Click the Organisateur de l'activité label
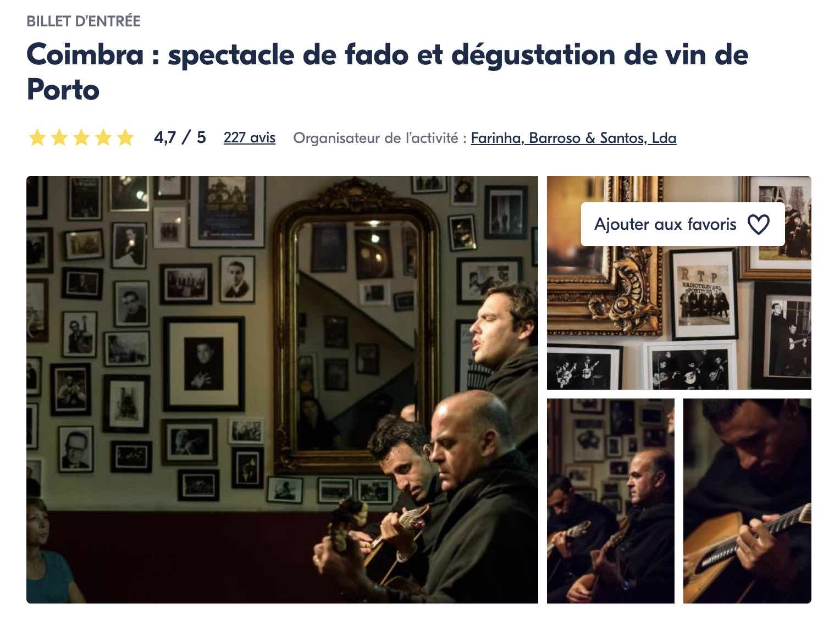Viewport: 840px width, 631px height. coord(380,137)
